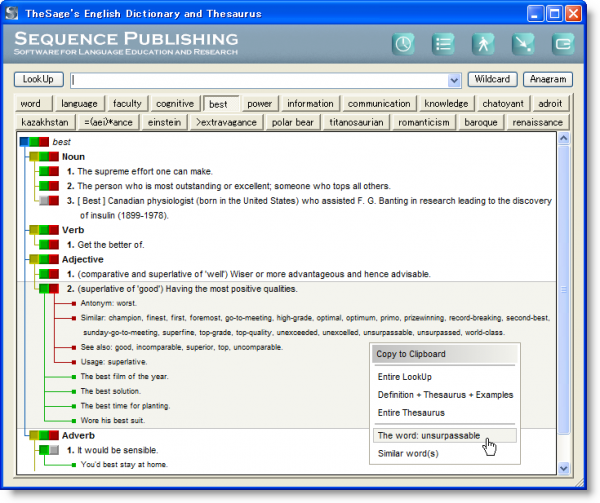
Task: Click the TheSage app icon in title bar
Action: [x=12, y=13]
